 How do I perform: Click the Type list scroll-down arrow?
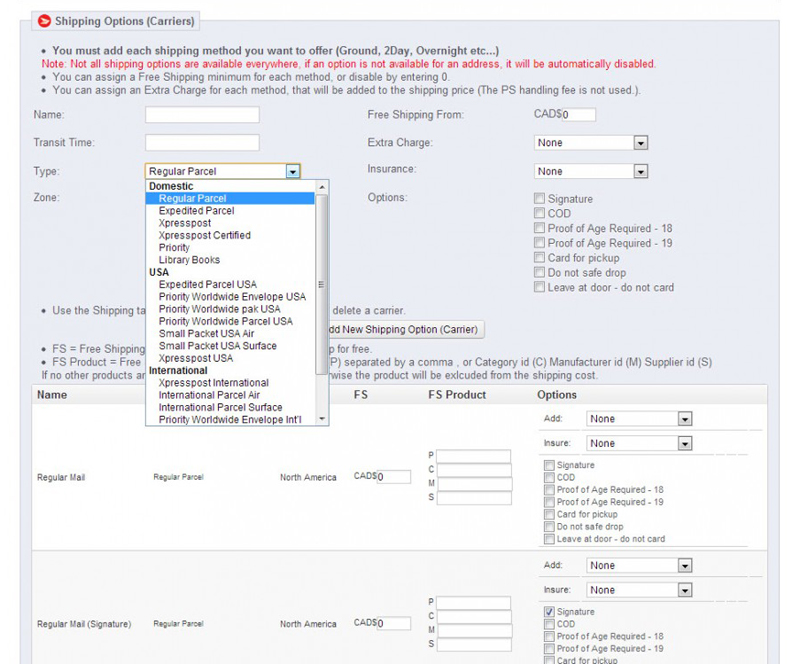322,419
